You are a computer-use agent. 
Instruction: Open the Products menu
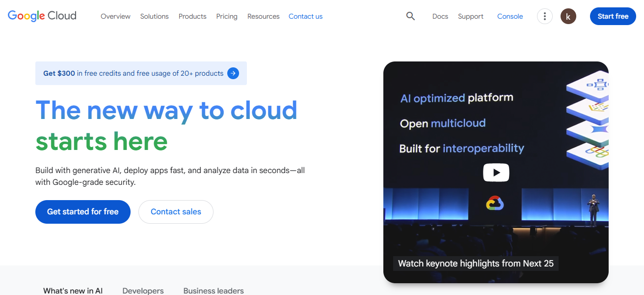[x=192, y=16]
